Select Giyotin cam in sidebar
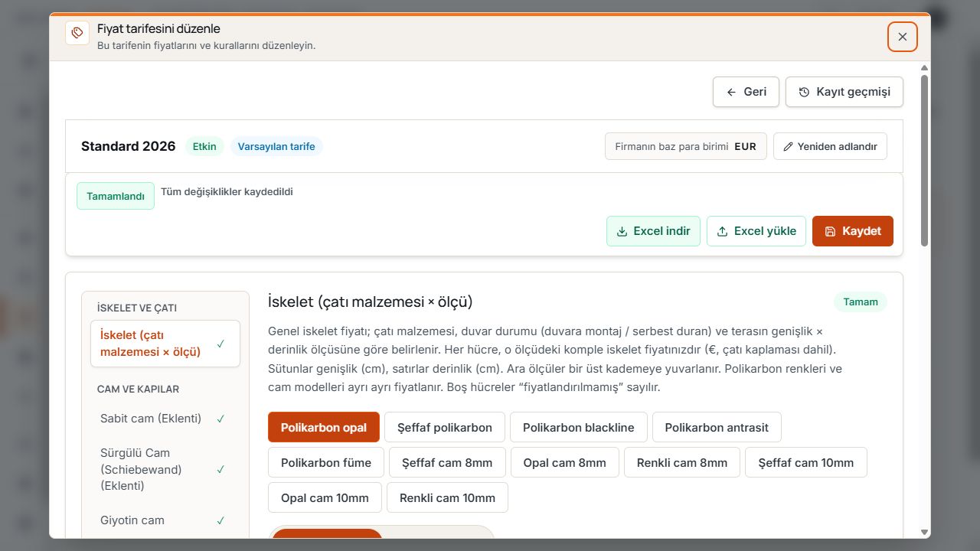Screen dimensions: 980x551 pyautogui.click(x=165, y=520)
